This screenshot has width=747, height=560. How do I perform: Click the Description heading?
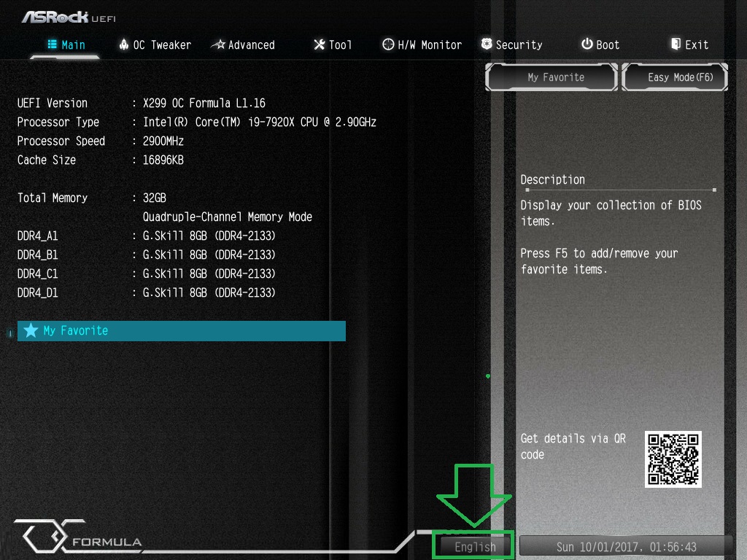(553, 179)
